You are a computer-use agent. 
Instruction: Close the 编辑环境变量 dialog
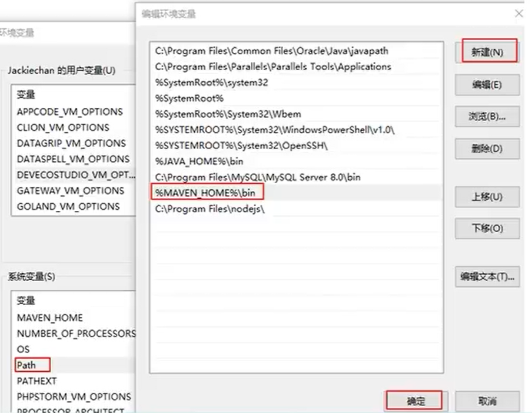tap(519, 13)
